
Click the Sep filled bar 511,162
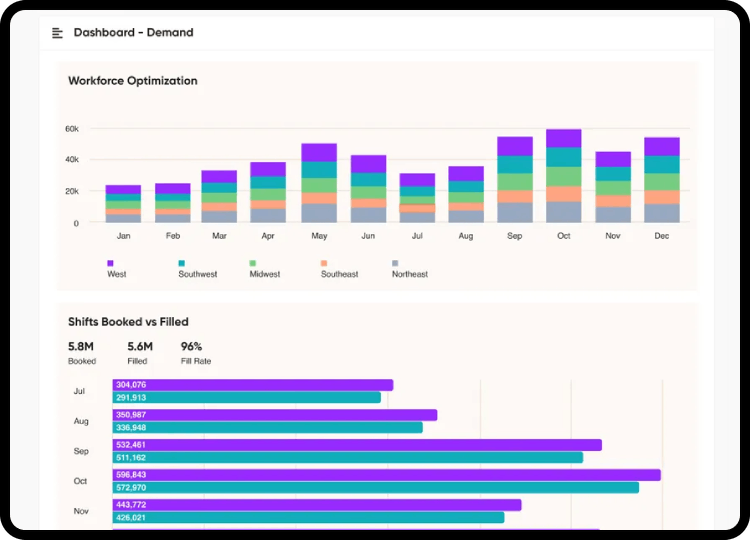point(348,458)
